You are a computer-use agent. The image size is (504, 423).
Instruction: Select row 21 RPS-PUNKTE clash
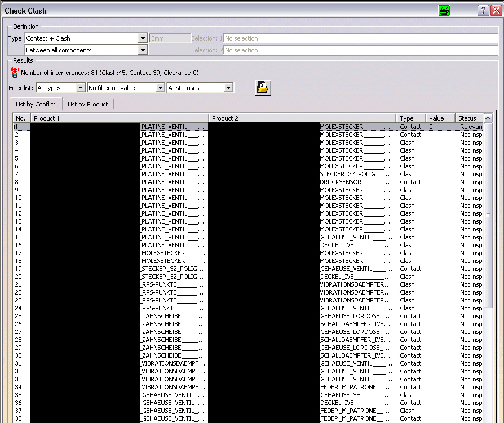coord(248,284)
